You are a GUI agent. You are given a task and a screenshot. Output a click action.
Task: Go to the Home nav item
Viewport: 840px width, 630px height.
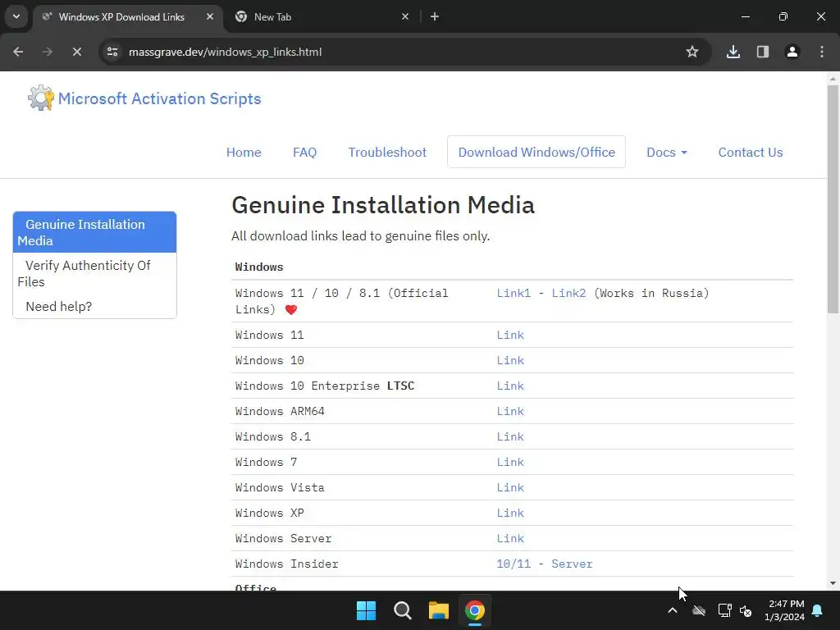point(244,152)
